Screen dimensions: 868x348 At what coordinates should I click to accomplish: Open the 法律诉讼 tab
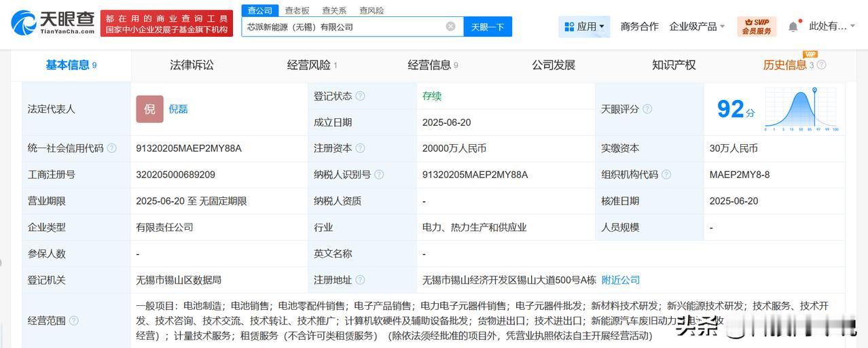point(192,65)
